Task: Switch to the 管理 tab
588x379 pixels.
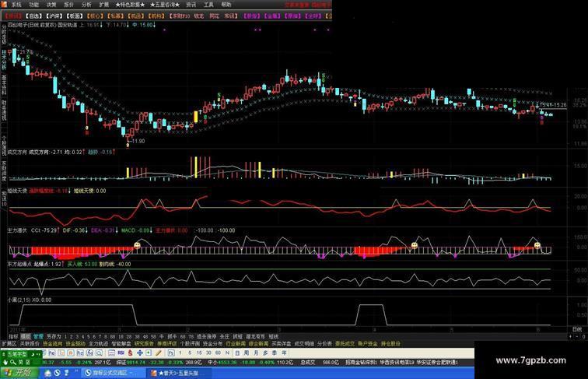Action: tap(38, 336)
